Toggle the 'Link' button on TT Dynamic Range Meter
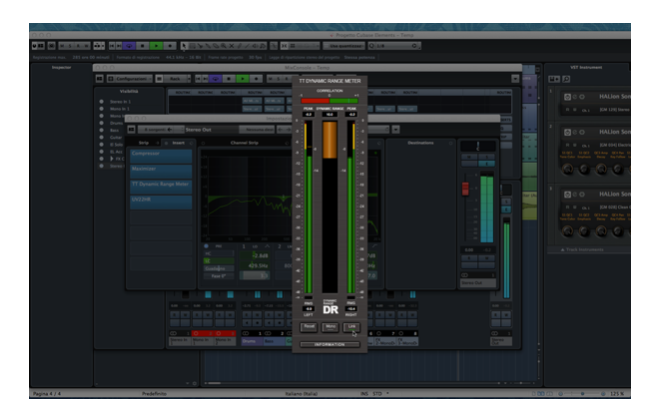668x419 pixels. point(351,327)
